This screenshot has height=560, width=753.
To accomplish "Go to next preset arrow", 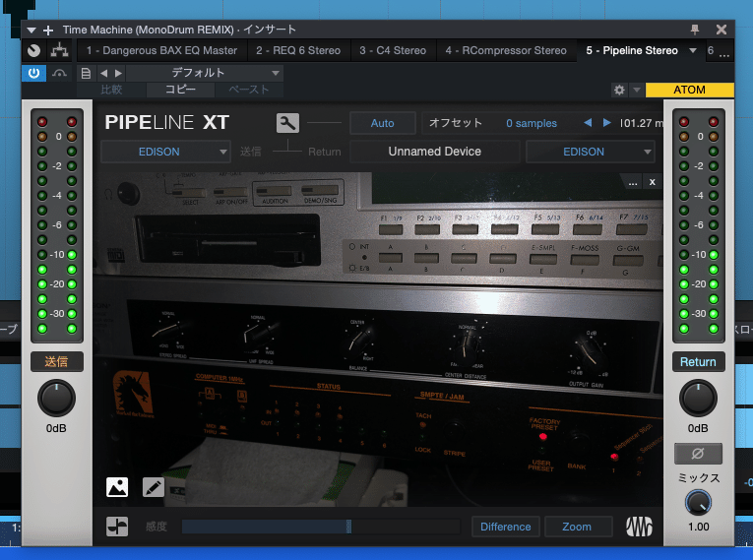I will tap(118, 73).
